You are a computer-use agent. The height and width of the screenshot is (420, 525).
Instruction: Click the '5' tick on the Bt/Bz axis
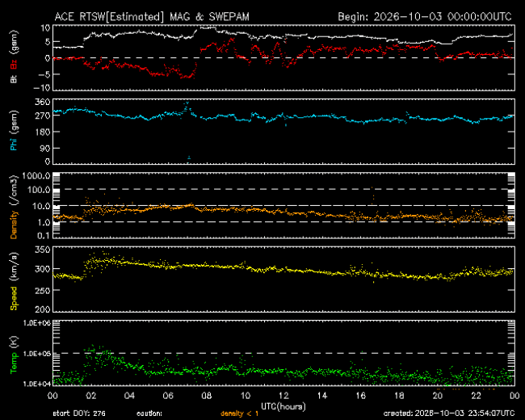[x=48, y=42]
